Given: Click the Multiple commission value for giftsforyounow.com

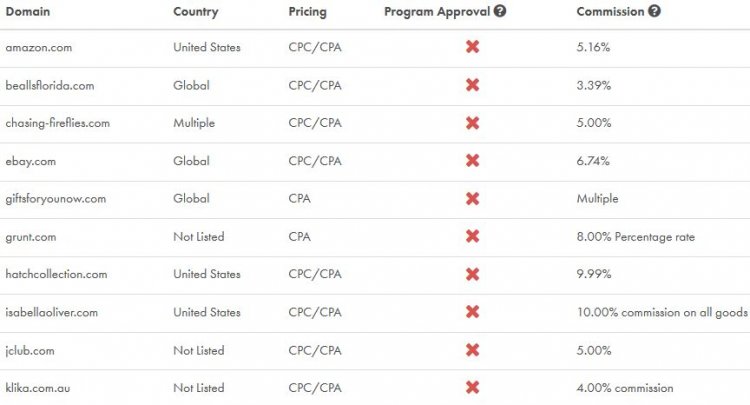Looking at the screenshot, I should (597, 199).
